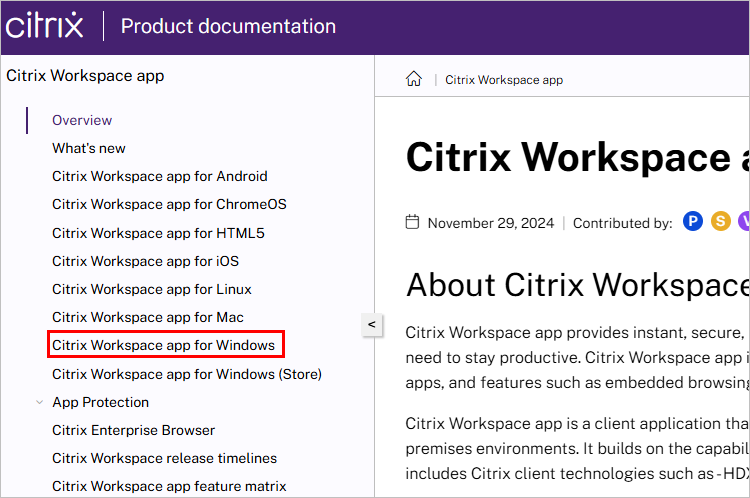Open contributor S avatar
750x498 pixels.
(x=720, y=221)
